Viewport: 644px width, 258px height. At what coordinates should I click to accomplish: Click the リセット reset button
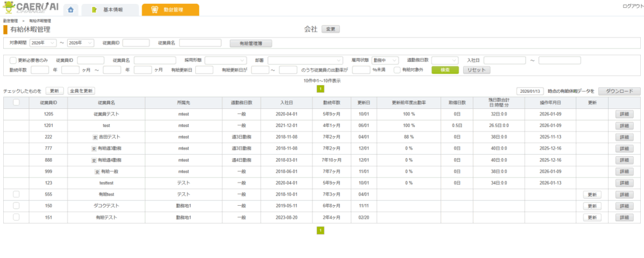point(477,70)
